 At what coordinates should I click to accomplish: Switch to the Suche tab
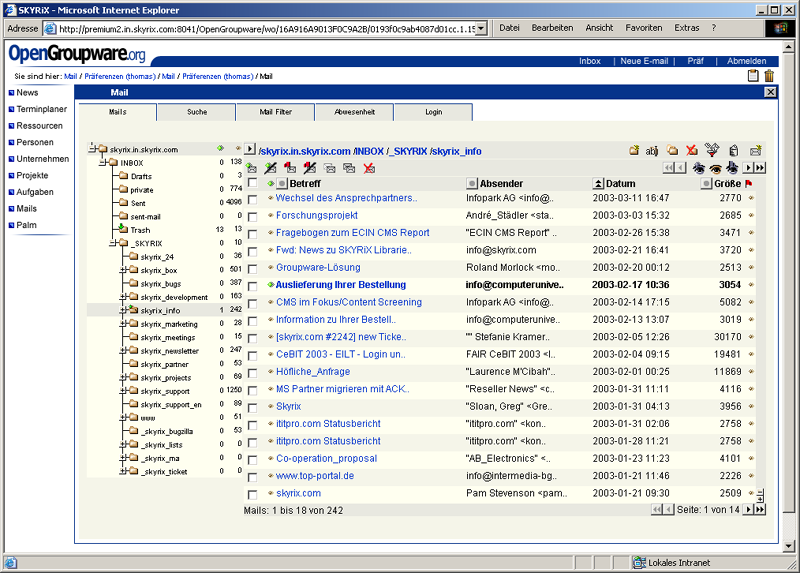click(197, 112)
